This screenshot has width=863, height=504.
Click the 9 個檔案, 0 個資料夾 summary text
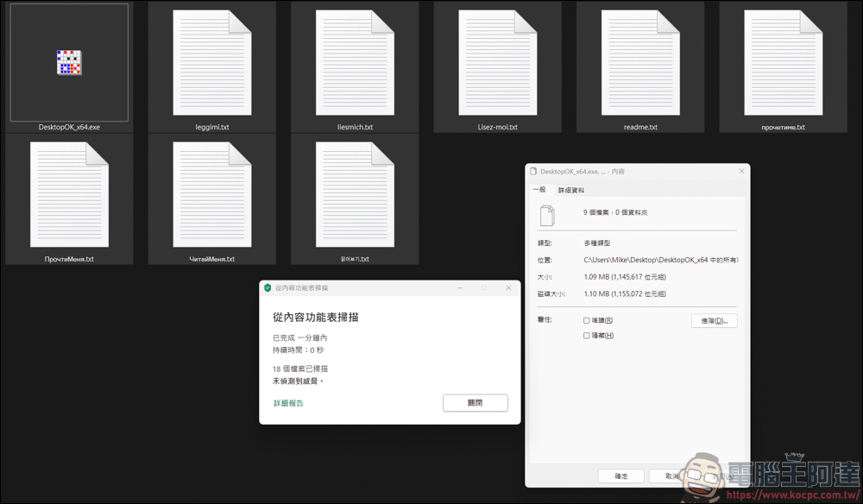615,212
